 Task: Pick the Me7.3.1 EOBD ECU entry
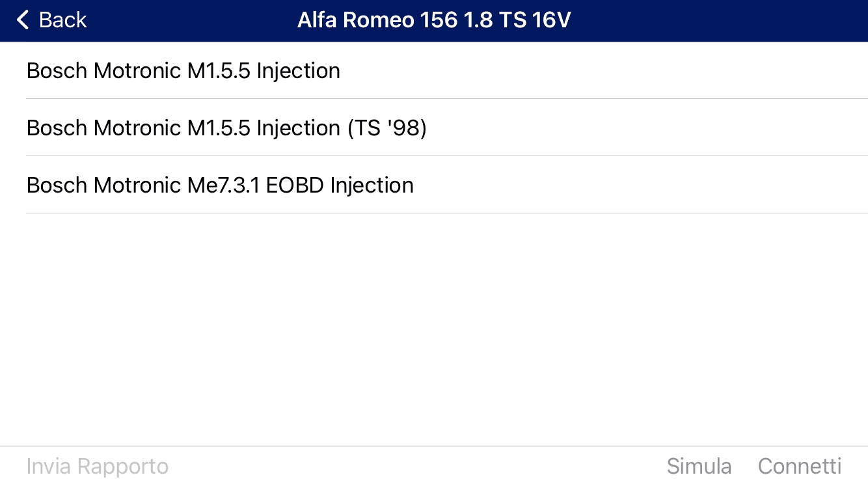point(220,185)
